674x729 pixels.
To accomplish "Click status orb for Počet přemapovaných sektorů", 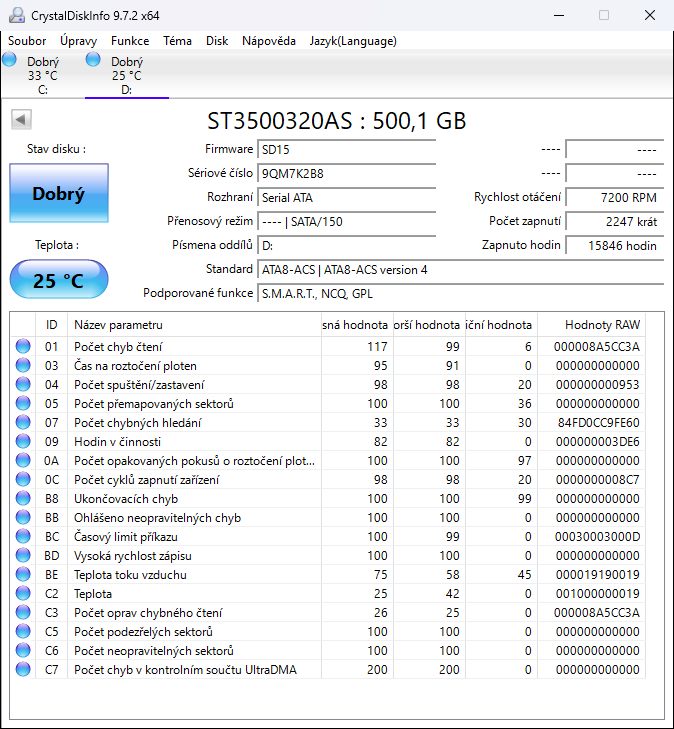I will pyautogui.click(x=23, y=404).
